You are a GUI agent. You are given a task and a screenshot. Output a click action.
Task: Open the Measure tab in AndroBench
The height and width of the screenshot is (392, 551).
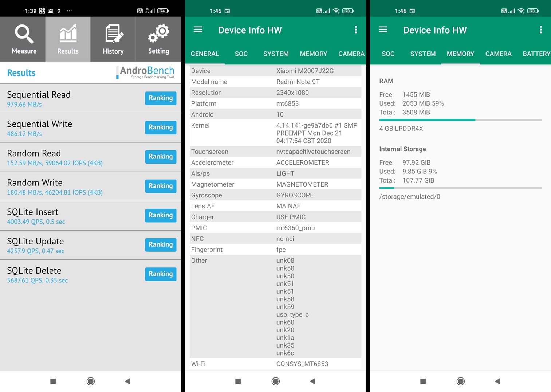pos(23,39)
